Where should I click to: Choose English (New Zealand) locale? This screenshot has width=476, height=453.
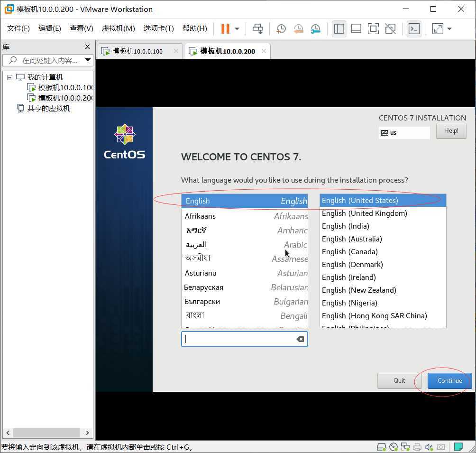tap(383, 290)
